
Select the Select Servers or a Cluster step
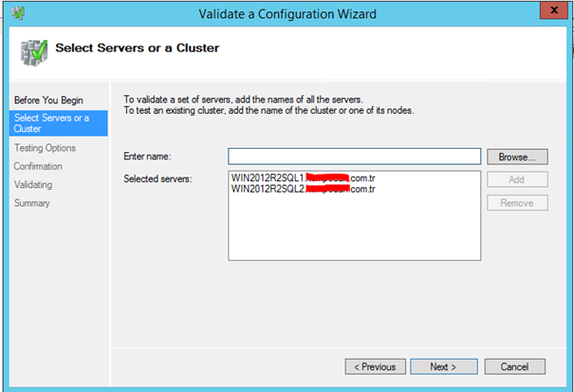[51, 123]
